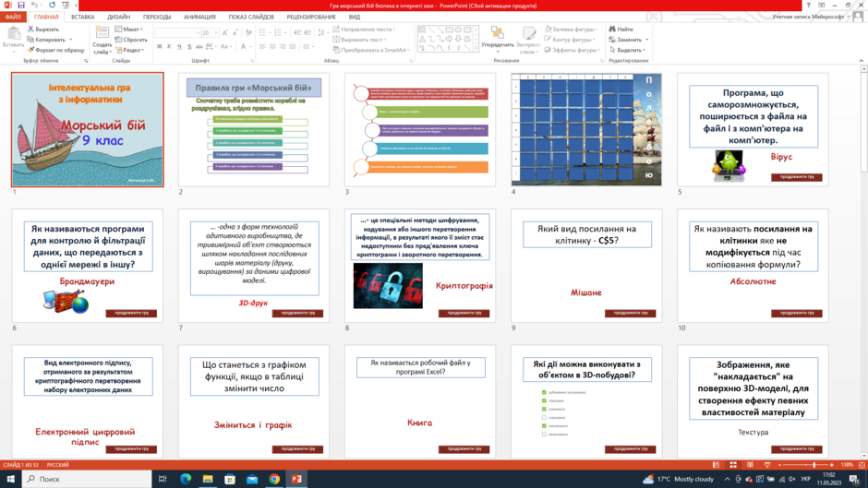
Task: Open Microsoft Edge from taskbar
Action: coord(186,479)
